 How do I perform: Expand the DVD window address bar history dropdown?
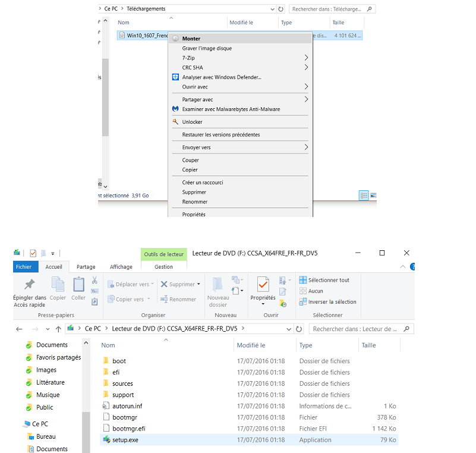tap(289, 329)
